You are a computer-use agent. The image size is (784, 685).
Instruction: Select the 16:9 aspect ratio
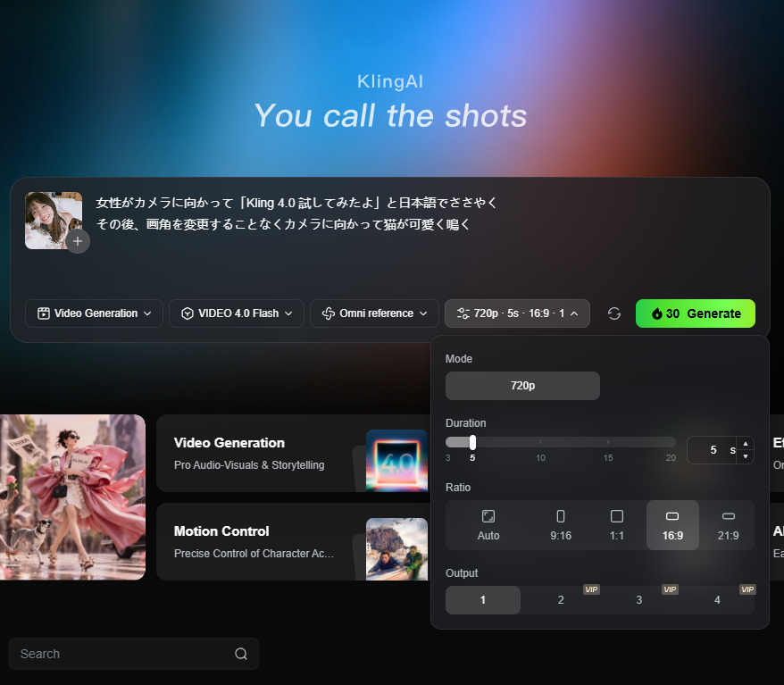click(672, 525)
